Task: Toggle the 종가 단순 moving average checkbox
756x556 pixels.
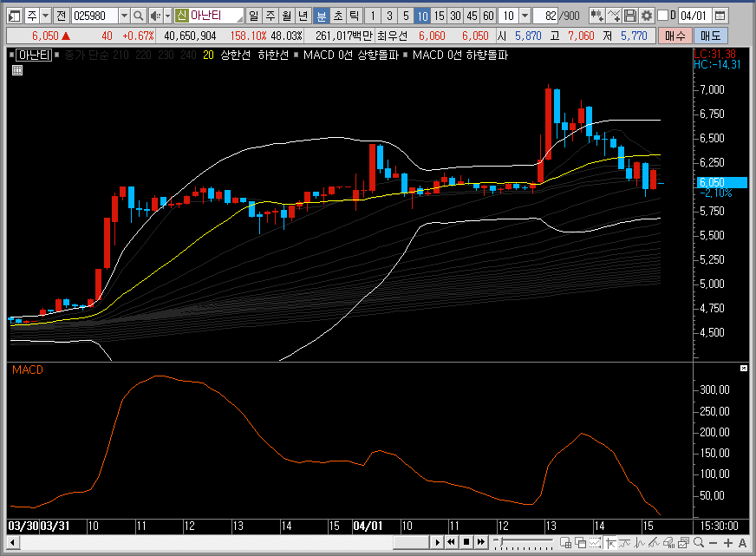Action: 57,55
